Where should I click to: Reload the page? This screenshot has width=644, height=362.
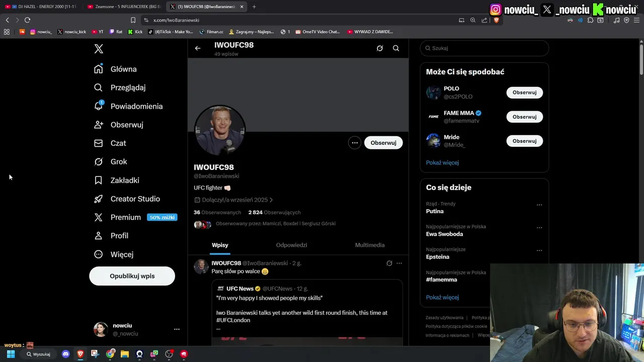point(27,20)
